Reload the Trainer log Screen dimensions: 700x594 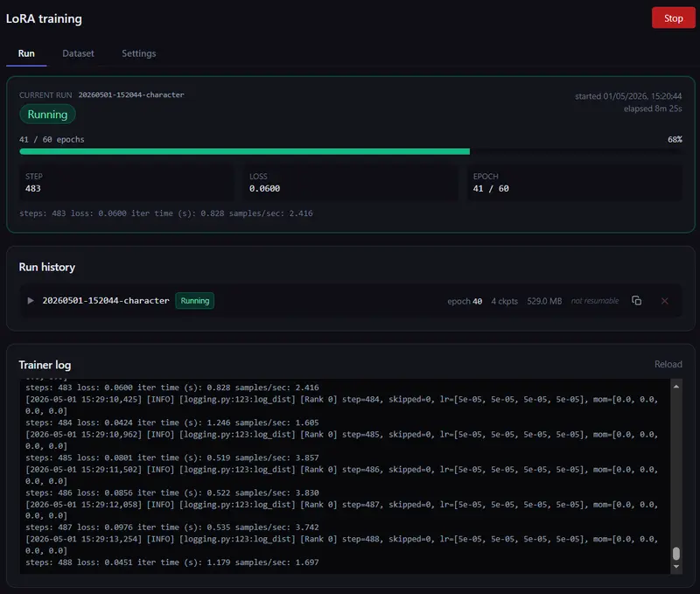[x=668, y=364]
